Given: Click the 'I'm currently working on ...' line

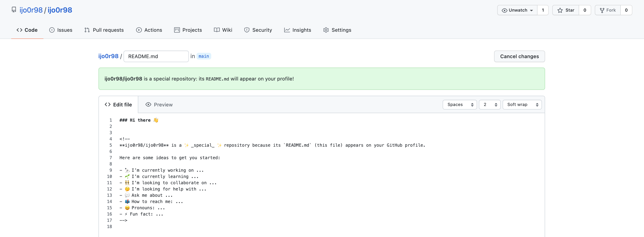Looking at the screenshot, I should coord(162,170).
